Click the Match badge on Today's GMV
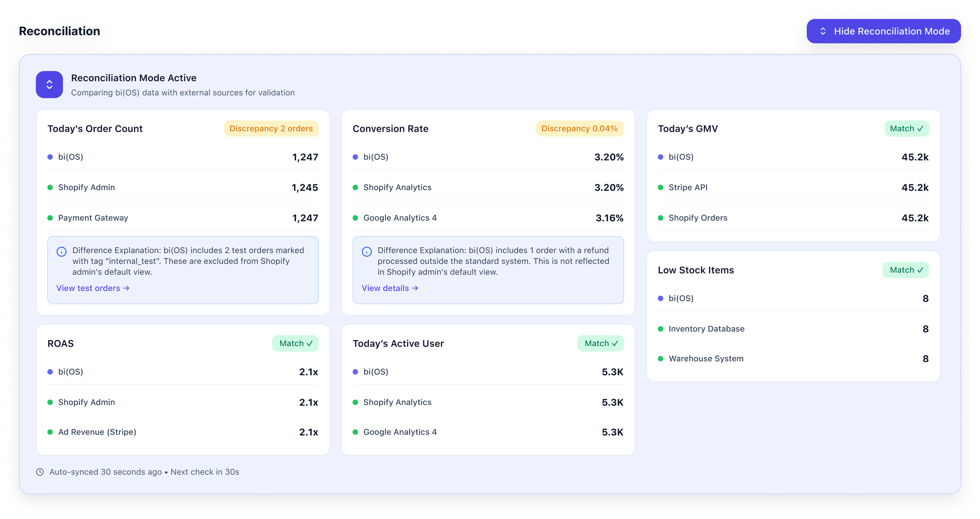The width and height of the screenshot is (980, 519). point(906,129)
